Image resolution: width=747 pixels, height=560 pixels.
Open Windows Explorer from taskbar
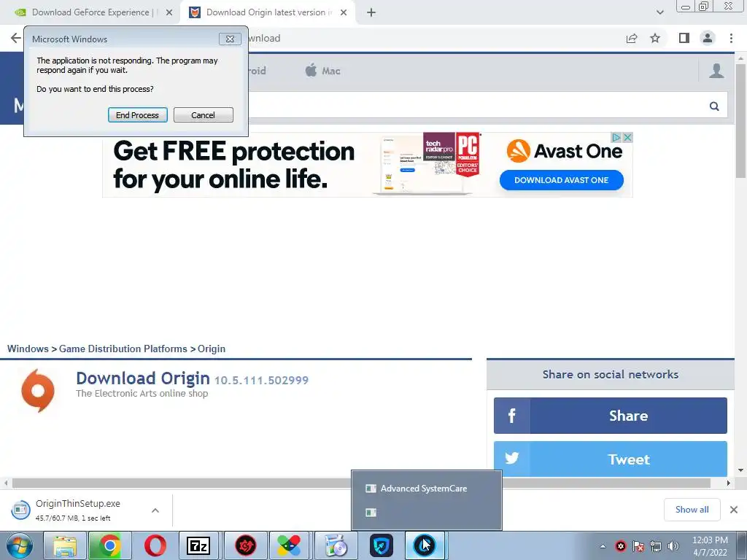pos(65,545)
